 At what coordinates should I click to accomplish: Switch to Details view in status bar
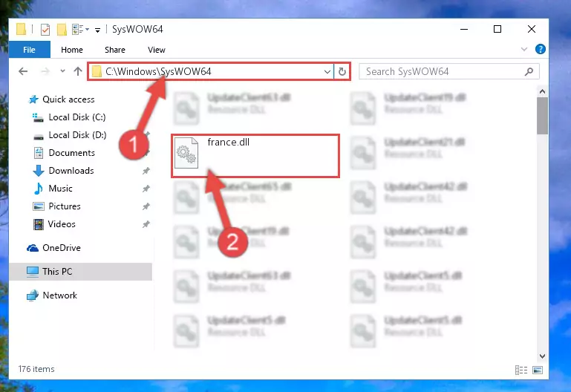click(x=521, y=370)
